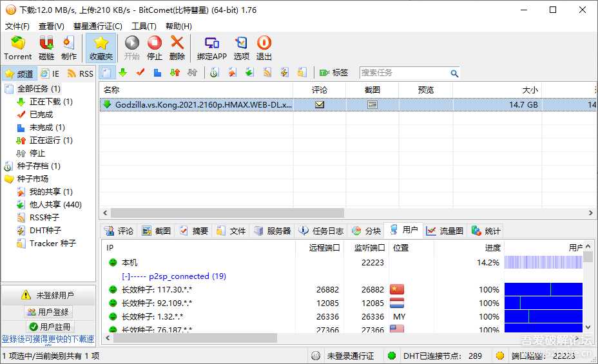598x364 pixels.
Task: Toggle the 收藏夹 favorites panel button
Action: click(101, 48)
